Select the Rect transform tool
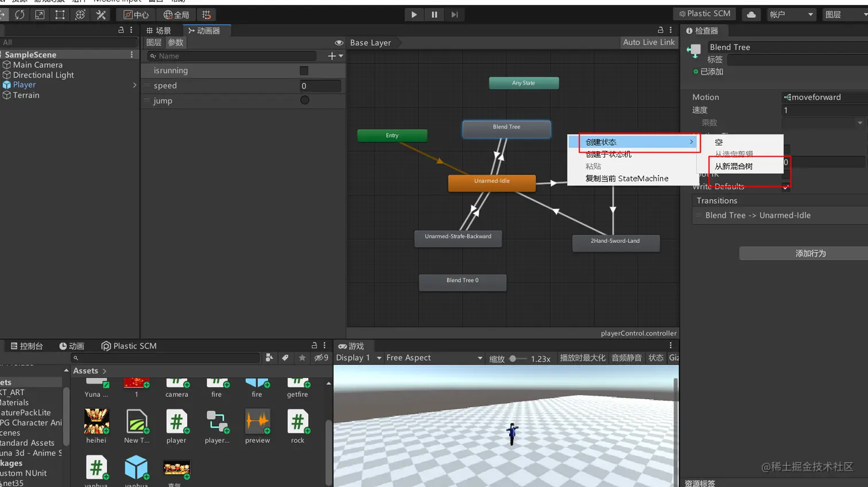This screenshot has height=487, width=868. coord(60,14)
